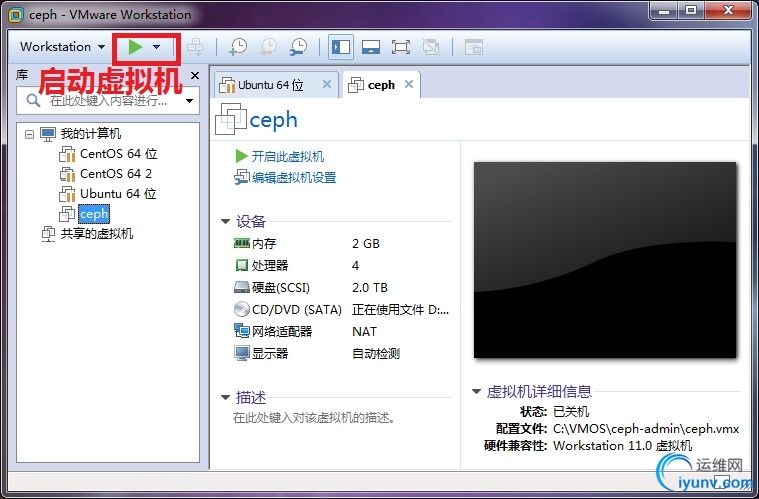
Task: Click the 硬盘(SCSI) device row
Action: [342, 287]
